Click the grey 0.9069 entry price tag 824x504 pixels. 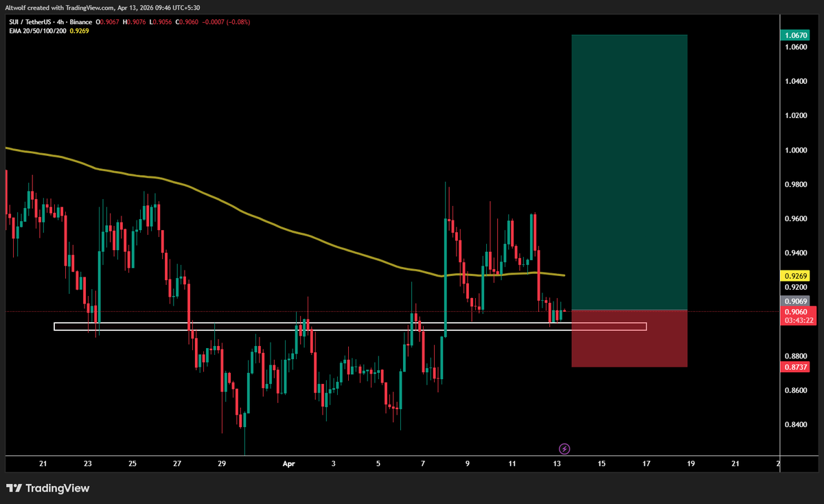794,301
